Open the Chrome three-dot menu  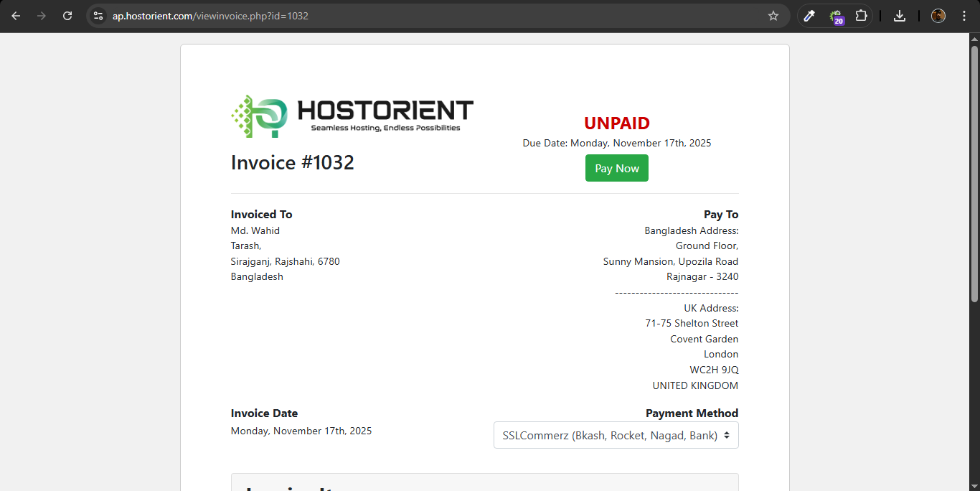(x=963, y=16)
